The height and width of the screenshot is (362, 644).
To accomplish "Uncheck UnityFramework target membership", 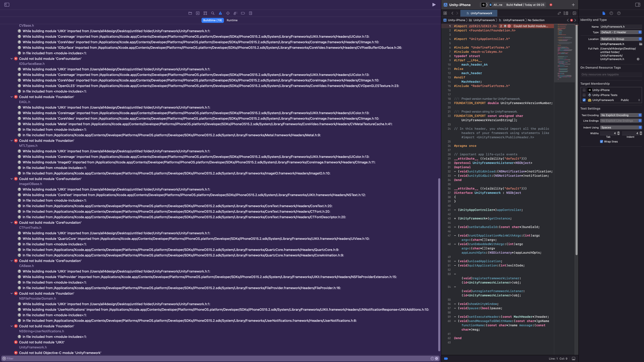I will [584, 100].
